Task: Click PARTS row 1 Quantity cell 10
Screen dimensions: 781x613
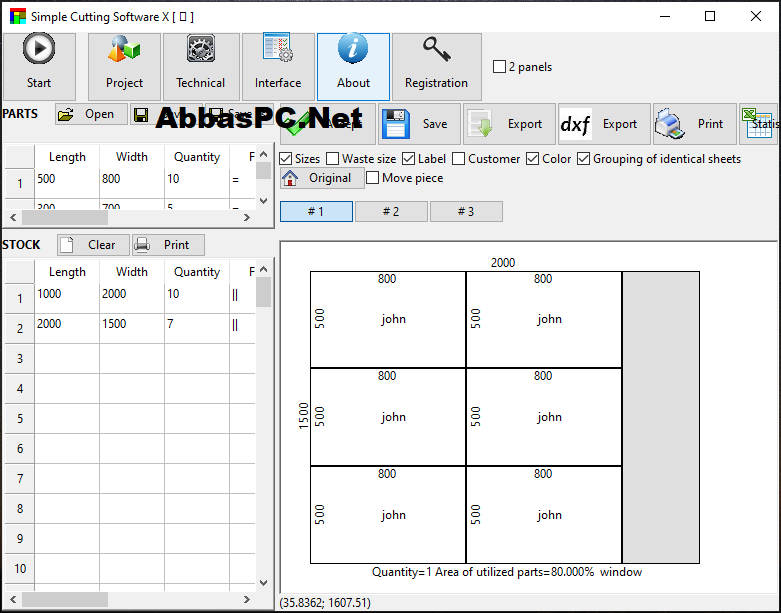Action: (x=197, y=183)
